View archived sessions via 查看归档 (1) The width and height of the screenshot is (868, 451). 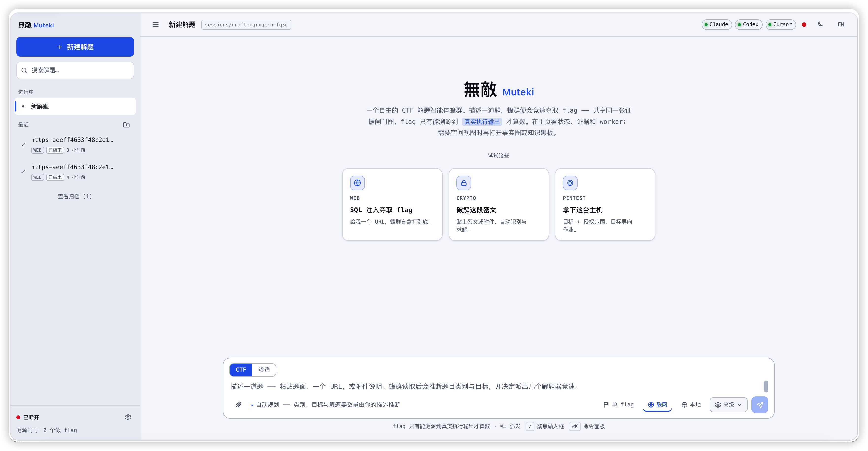click(x=75, y=196)
